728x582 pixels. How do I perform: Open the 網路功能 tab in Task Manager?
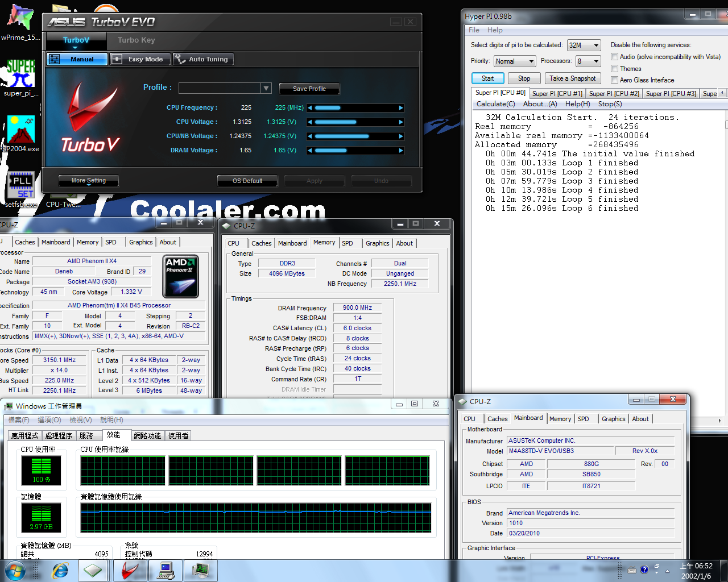coord(148,436)
